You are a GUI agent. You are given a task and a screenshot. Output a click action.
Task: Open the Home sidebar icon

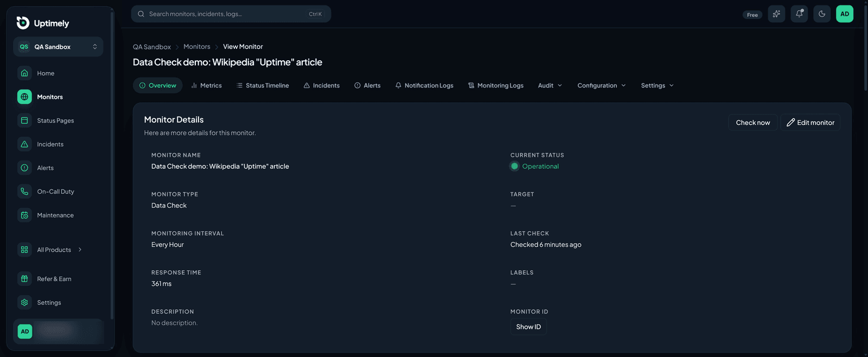[24, 73]
